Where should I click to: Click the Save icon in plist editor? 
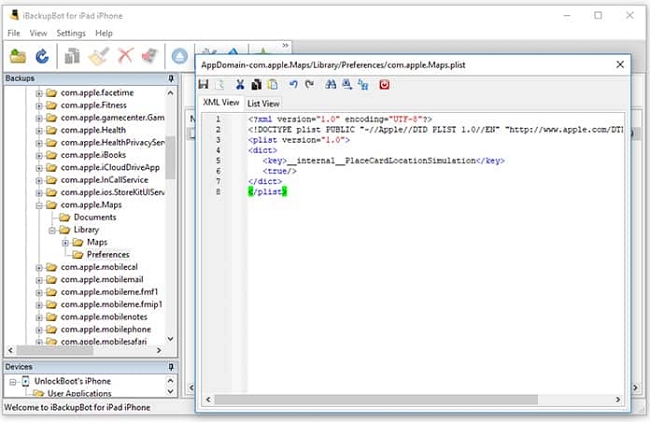(204, 84)
